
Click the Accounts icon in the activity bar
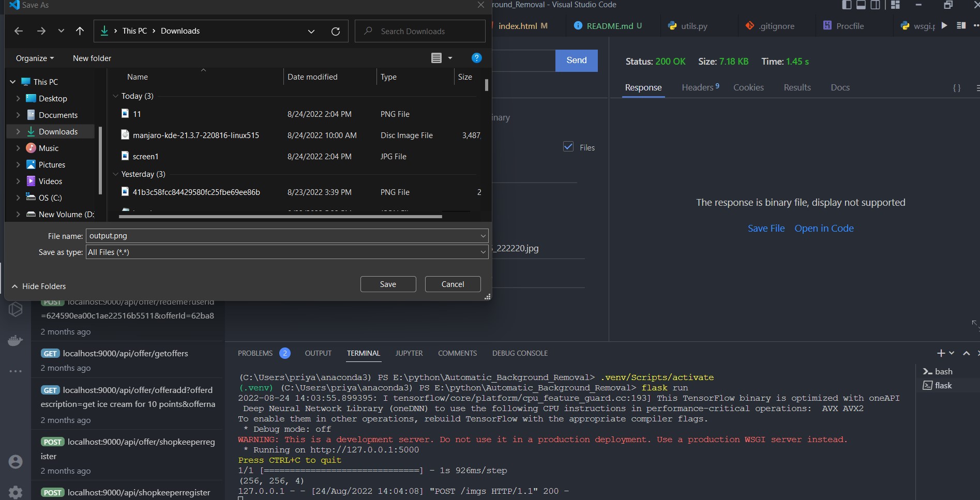point(16,462)
